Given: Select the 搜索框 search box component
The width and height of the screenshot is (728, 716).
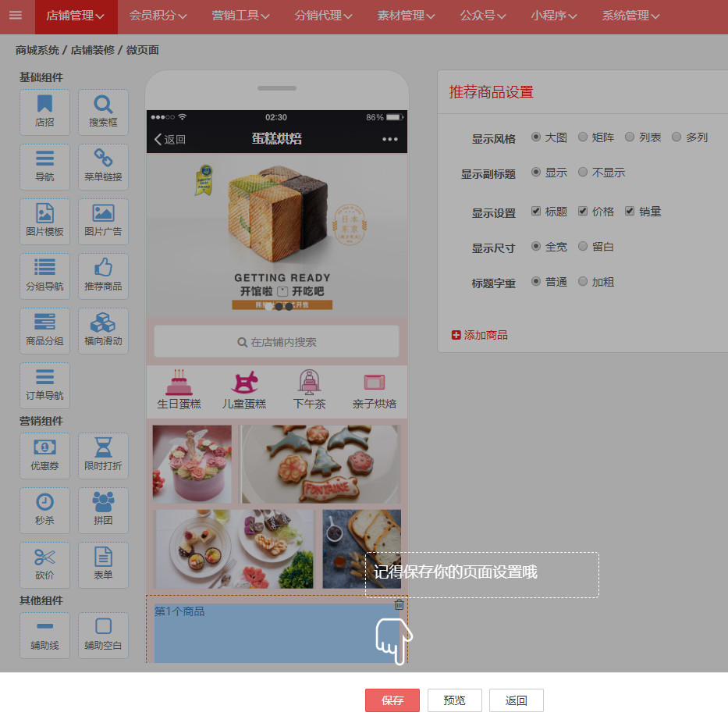Looking at the screenshot, I should pos(103,112).
